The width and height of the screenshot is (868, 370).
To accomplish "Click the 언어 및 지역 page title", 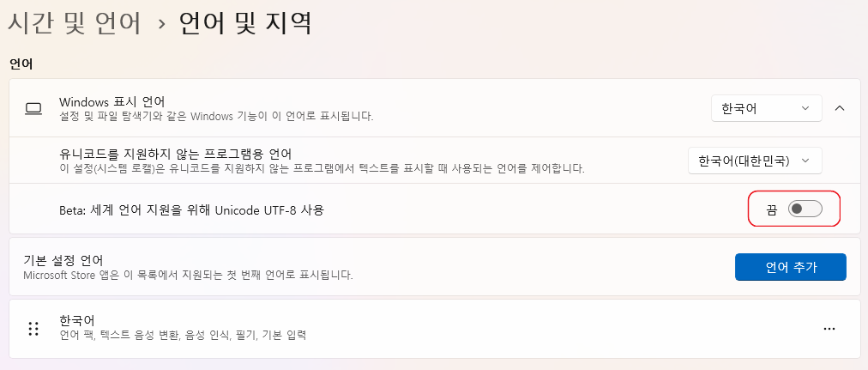I will tap(244, 23).
